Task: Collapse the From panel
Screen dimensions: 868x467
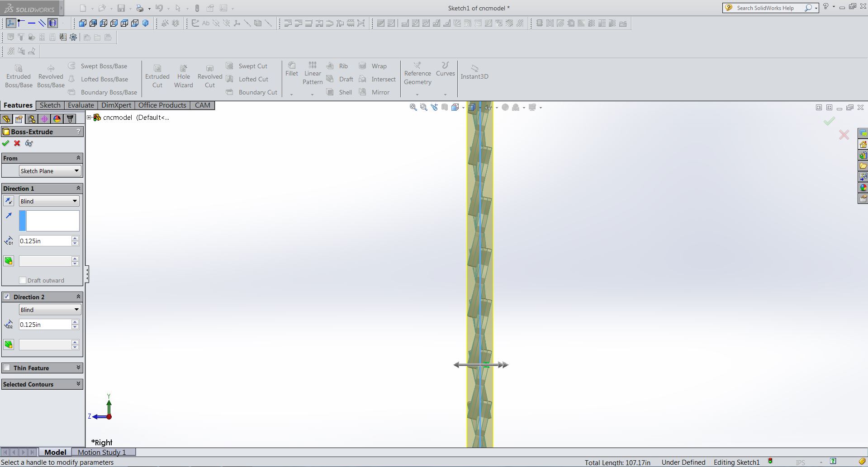Action: pyautogui.click(x=78, y=158)
